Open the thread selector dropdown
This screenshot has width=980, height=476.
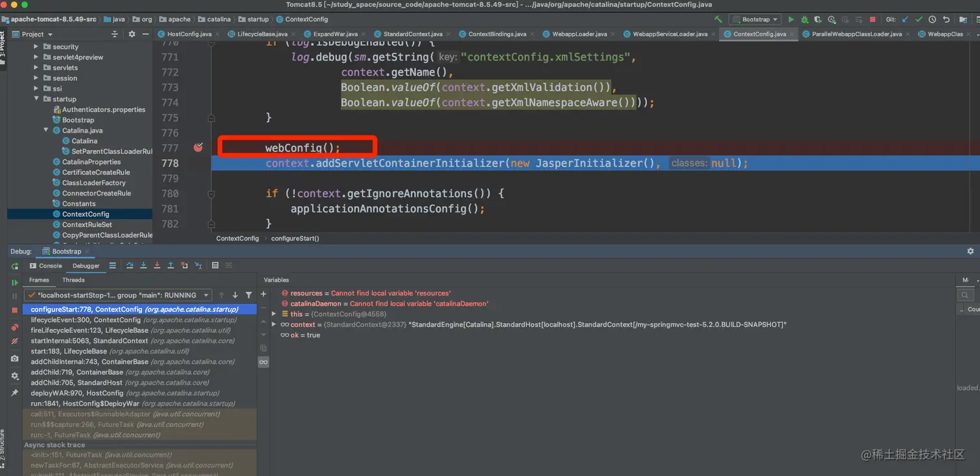point(118,295)
